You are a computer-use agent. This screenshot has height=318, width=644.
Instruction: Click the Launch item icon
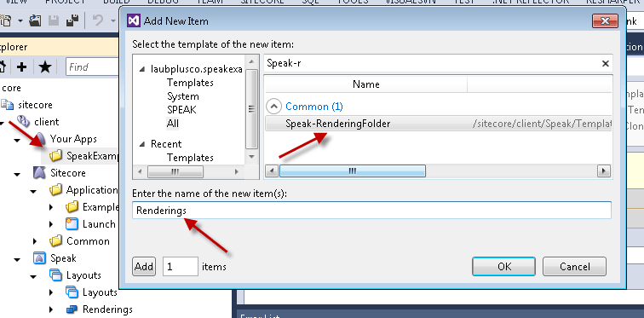tap(72, 224)
